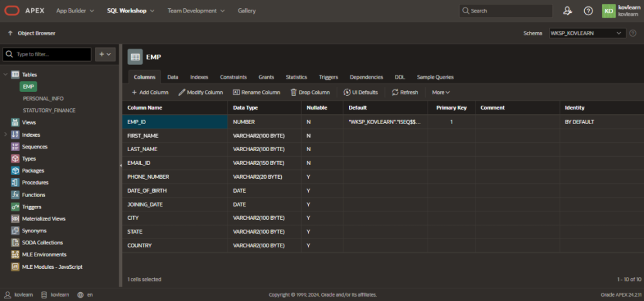Select the PHONE_NUMBER cell

(x=175, y=177)
